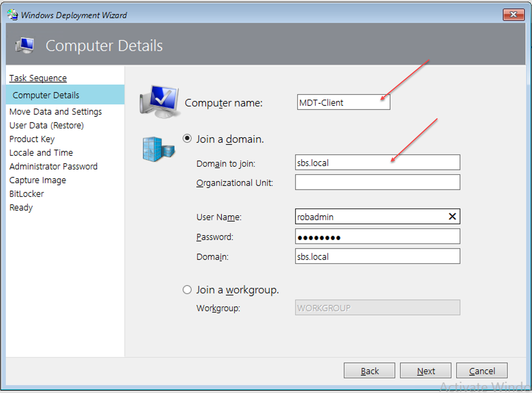
Task: Click the monitor checkmark icon beside Computer name
Action: tap(159, 101)
